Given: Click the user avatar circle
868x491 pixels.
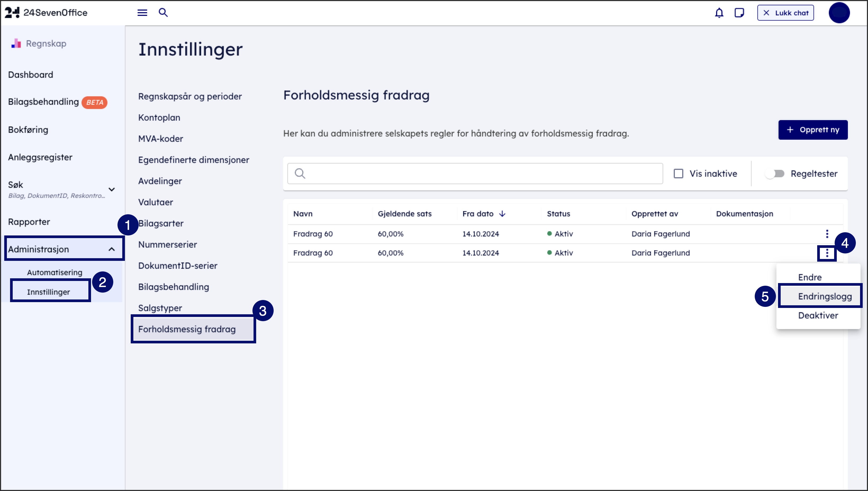Looking at the screenshot, I should (839, 13).
